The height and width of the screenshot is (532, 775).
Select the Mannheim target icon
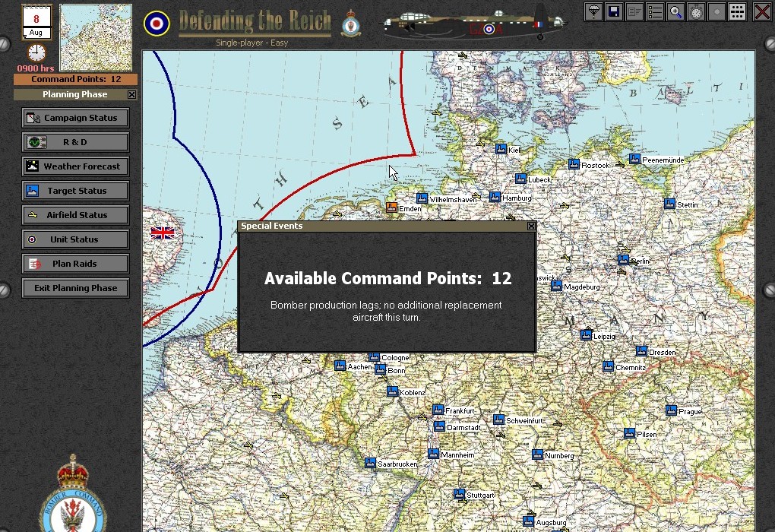point(433,454)
